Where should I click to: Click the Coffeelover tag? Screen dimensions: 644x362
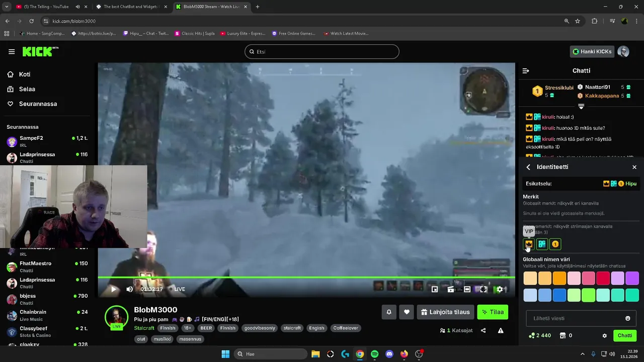pyautogui.click(x=346, y=328)
